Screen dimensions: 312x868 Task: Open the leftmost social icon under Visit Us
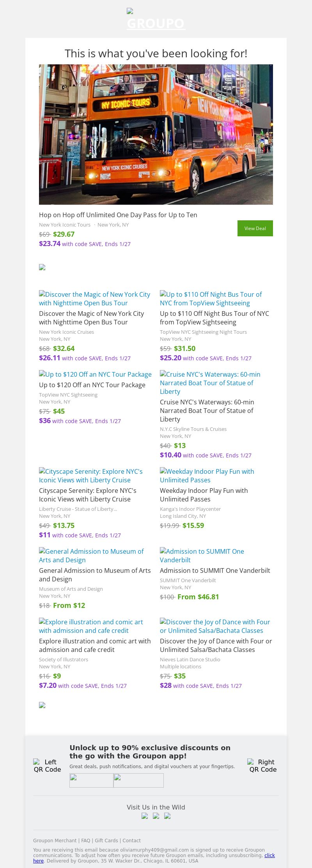click(145, 816)
